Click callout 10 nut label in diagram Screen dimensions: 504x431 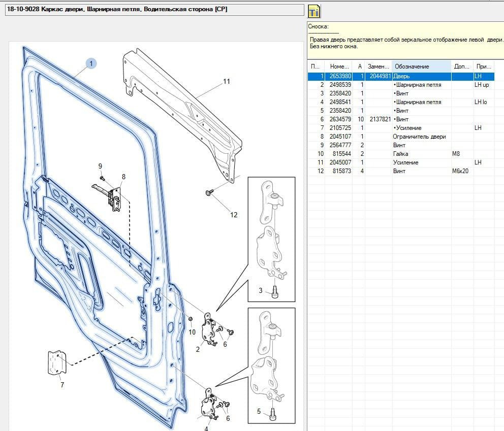(x=192, y=332)
